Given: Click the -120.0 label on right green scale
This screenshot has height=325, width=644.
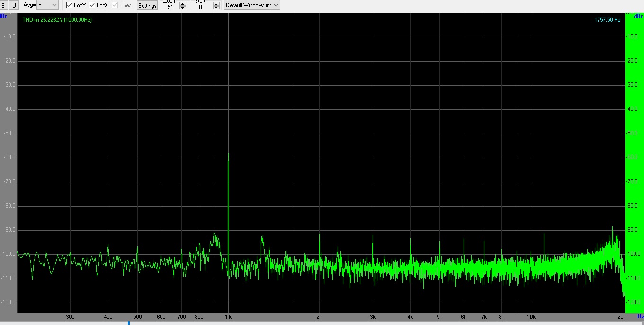Looking at the screenshot, I should click(634, 302).
